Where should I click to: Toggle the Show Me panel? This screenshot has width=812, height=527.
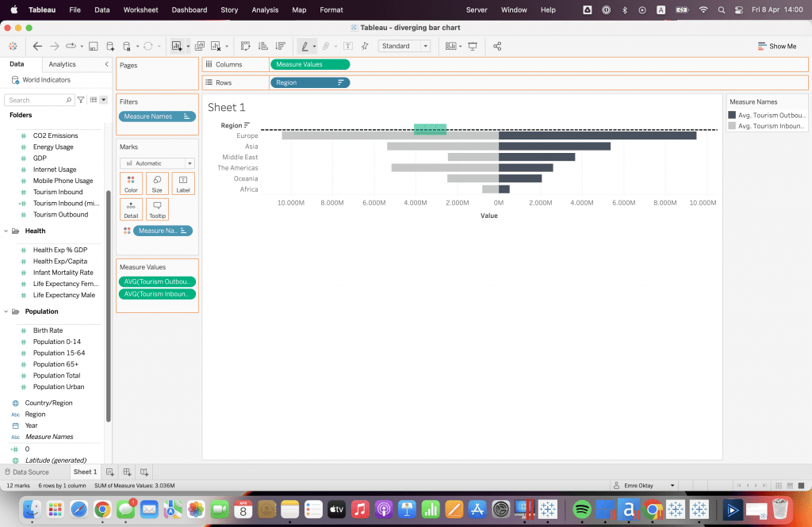click(776, 46)
